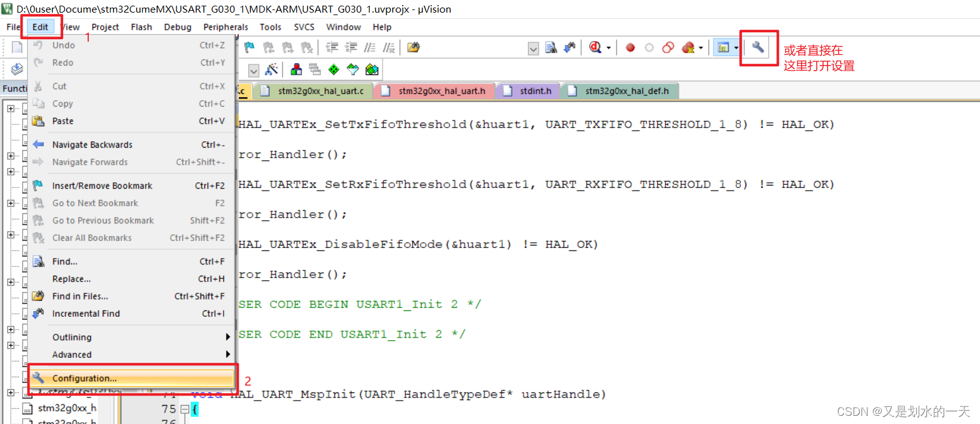Image resolution: width=980 pixels, height=424 pixels.
Task: Select Paste from the Edit menu
Action: tap(132, 121)
